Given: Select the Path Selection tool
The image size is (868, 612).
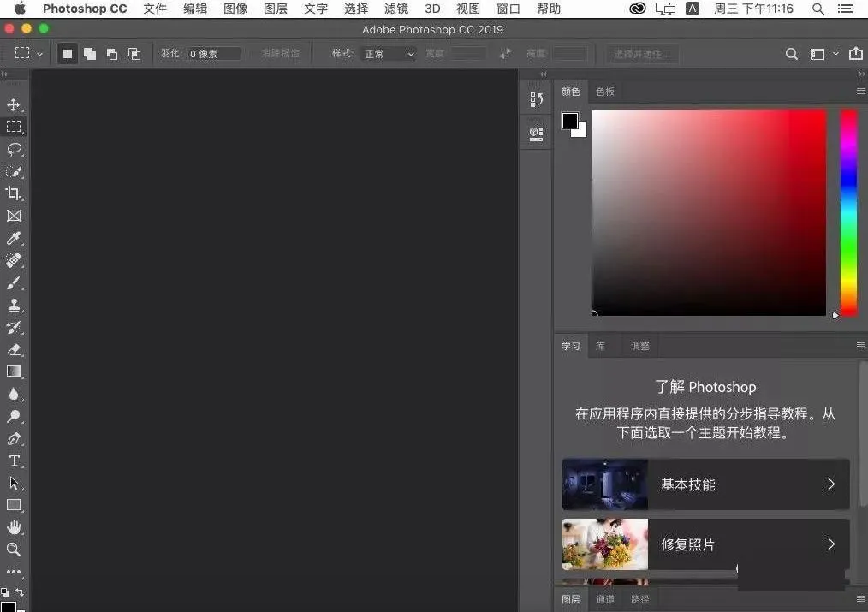Looking at the screenshot, I should point(14,483).
